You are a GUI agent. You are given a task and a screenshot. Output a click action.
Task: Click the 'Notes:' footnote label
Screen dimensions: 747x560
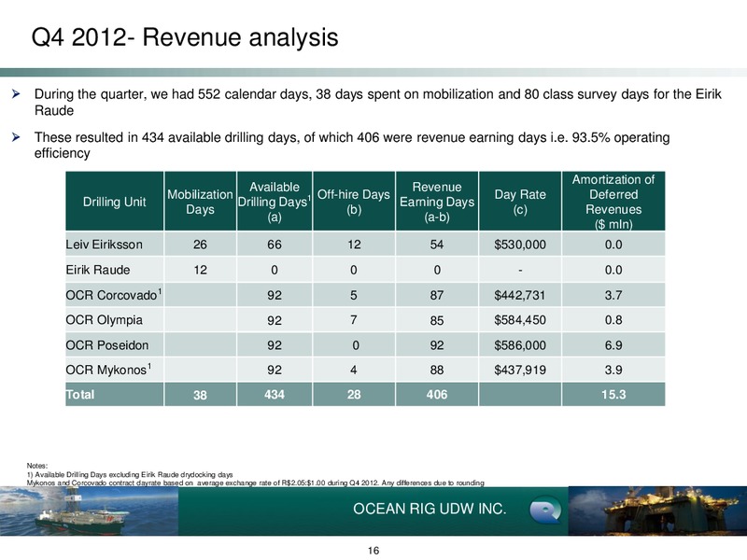pyautogui.click(x=36, y=466)
